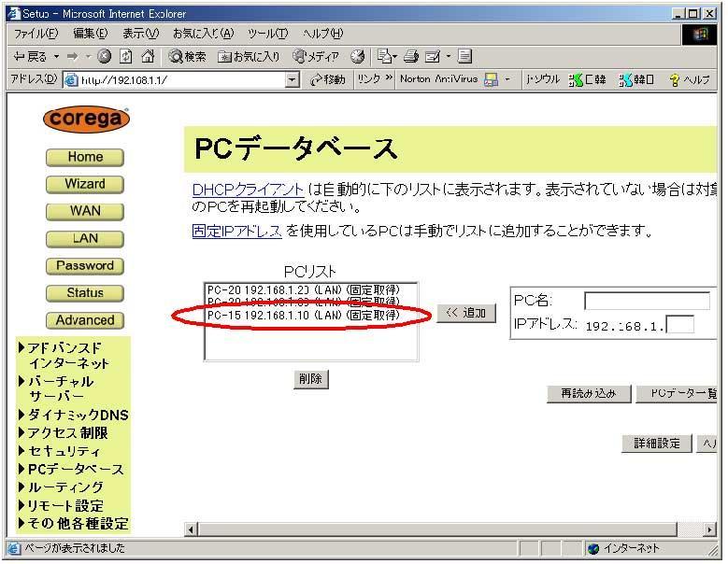Click the browser Home toolbar icon
728x564 pixels.
point(147,57)
